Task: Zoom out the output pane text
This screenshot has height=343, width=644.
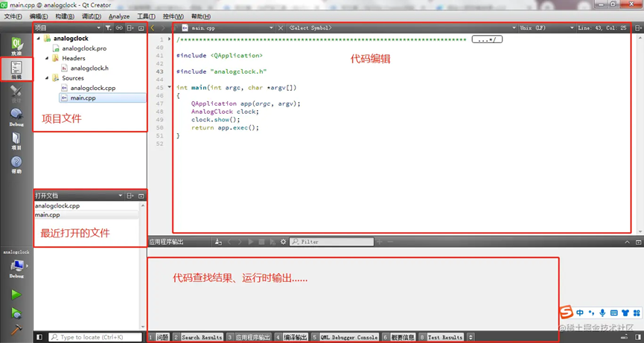Action: (x=390, y=242)
